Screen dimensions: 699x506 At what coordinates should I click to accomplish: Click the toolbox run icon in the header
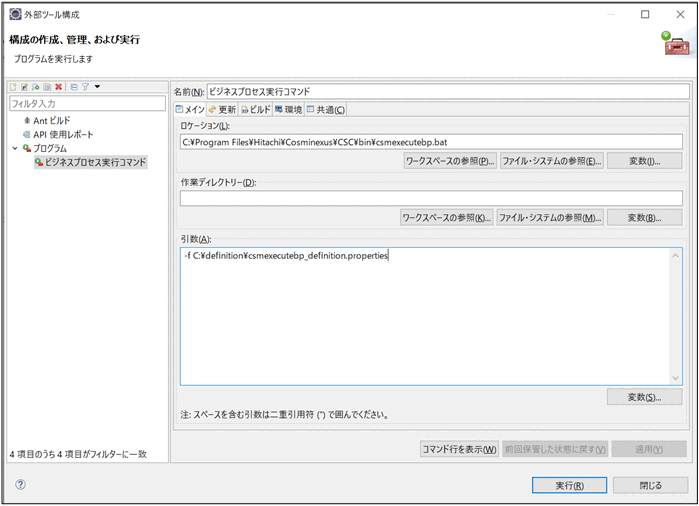pyautogui.click(x=676, y=44)
